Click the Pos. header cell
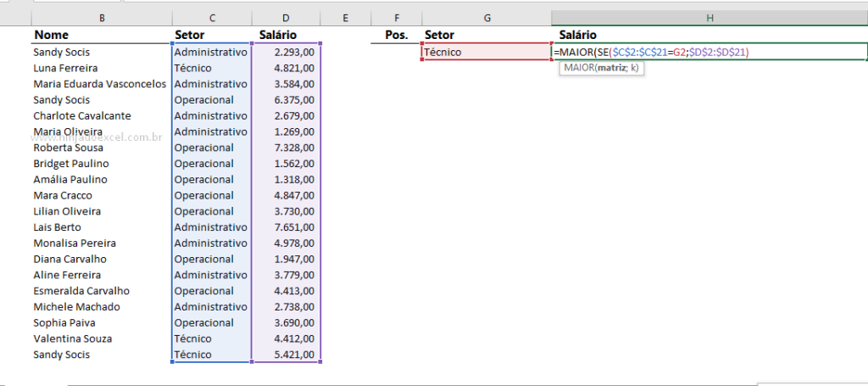This screenshot has width=868, height=386. point(397,35)
